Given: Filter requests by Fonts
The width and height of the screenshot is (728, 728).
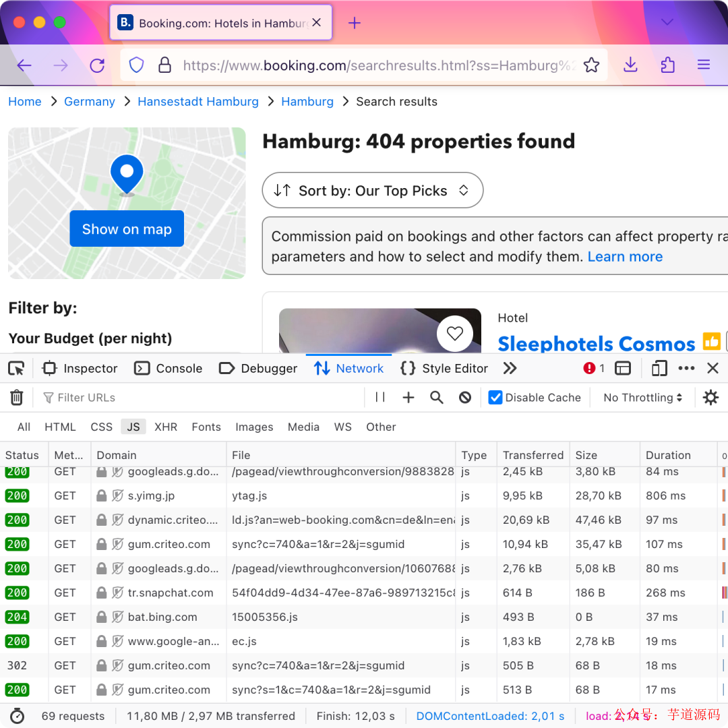Looking at the screenshot, I should tap(206, 427).
